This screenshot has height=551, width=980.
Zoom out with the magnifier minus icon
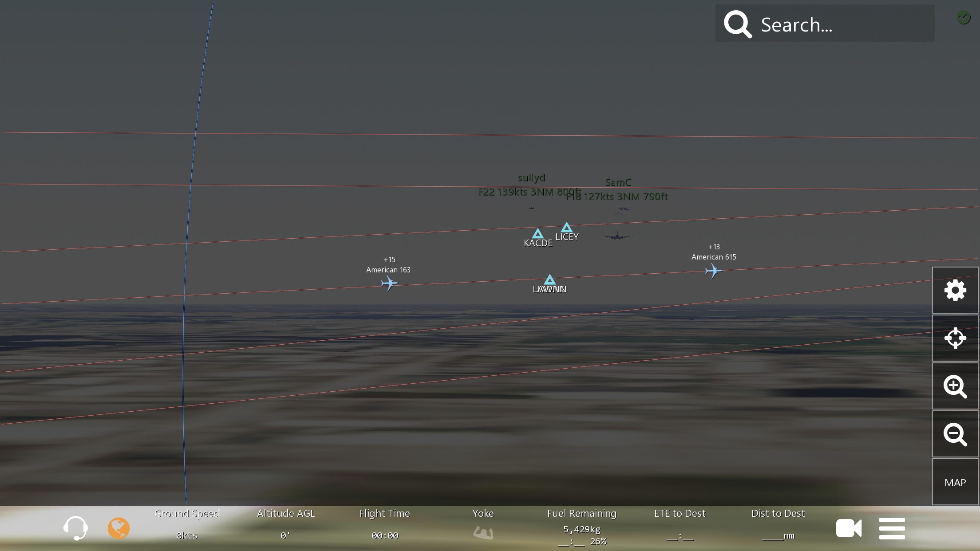[x=955, y=434]
